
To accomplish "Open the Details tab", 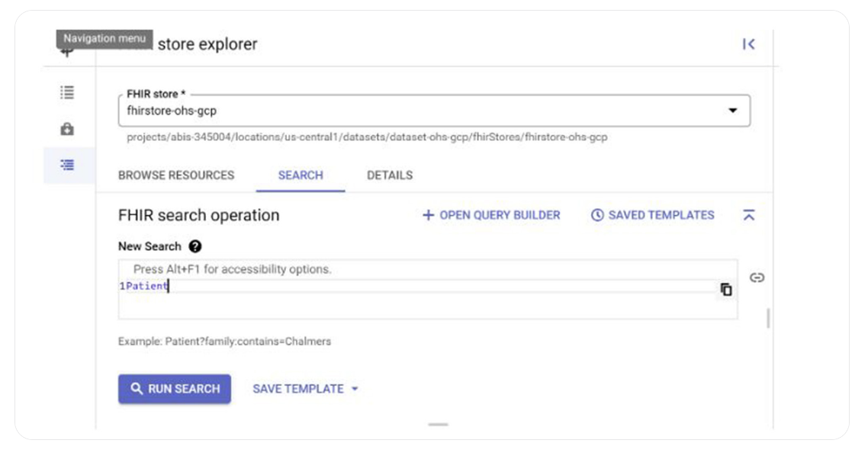I will 391,175.
